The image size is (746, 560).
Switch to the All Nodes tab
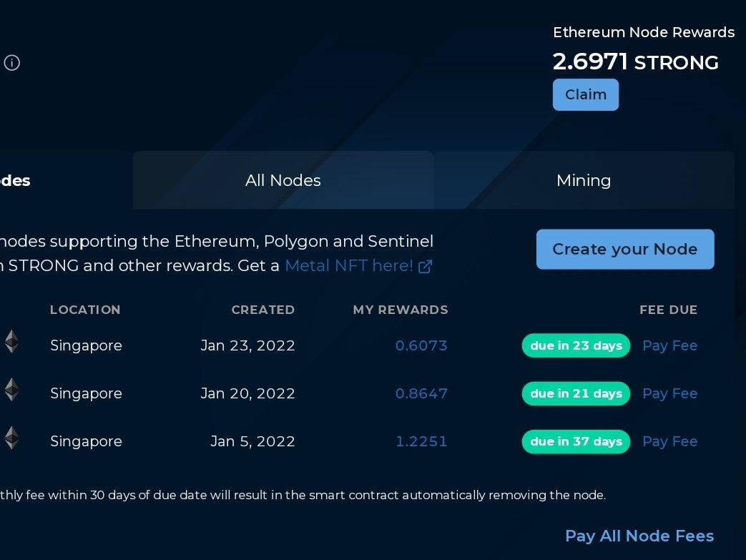283,180
